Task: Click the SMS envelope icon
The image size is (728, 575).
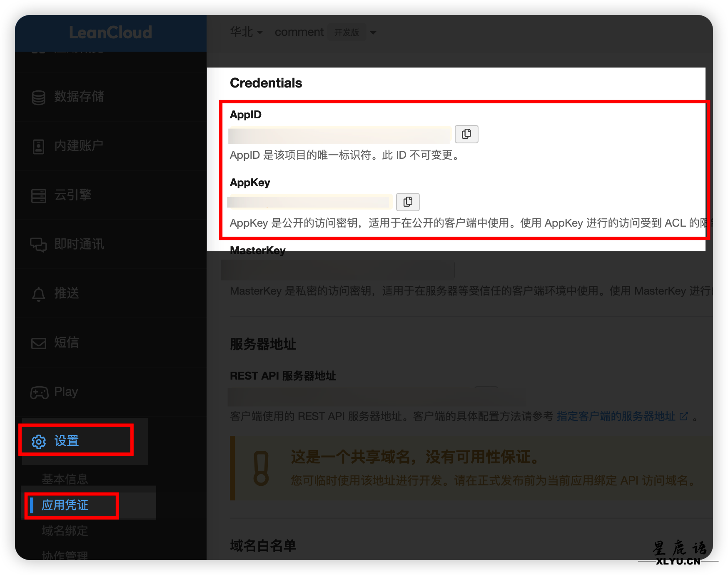Action: point(39,343)
